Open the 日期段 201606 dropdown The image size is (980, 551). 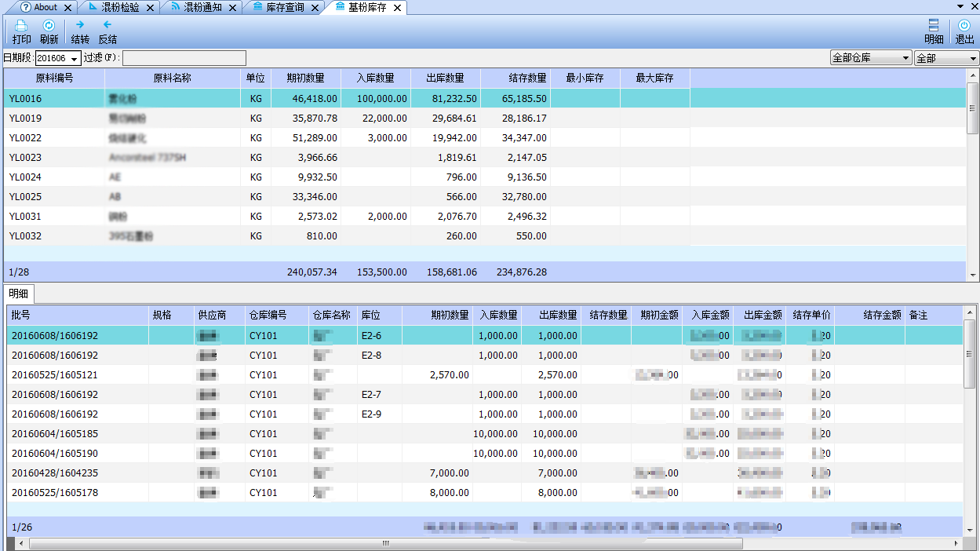point(75,59)
